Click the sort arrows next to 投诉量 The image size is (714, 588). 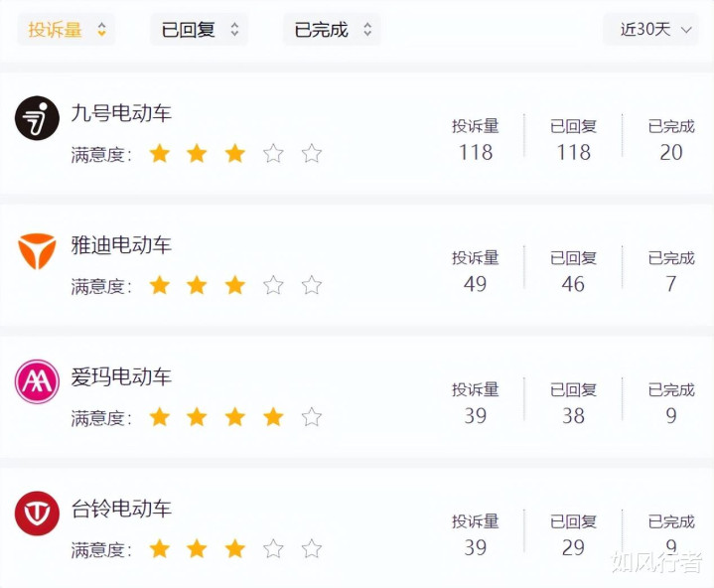(x=102, y=30)
